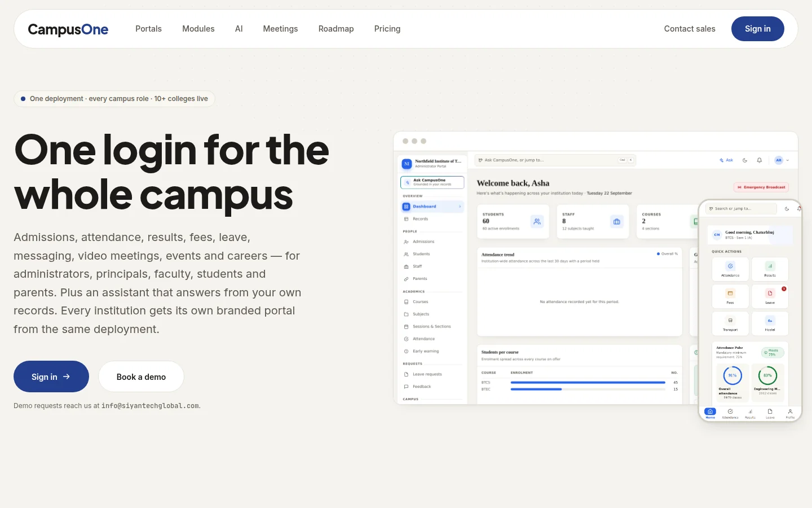Open the Dashboard item in preview sidebar
812x508 pixels.
pos(433,207)
